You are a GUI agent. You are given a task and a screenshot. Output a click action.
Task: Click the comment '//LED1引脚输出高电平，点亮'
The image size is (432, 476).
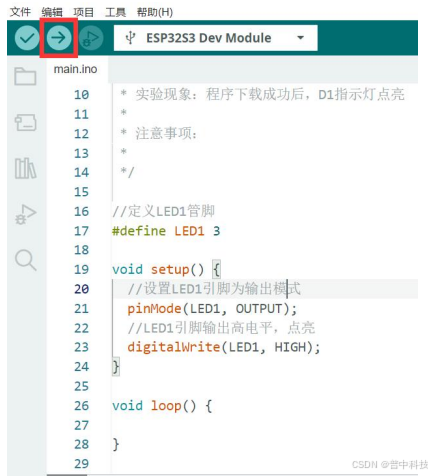pos(221,328)
